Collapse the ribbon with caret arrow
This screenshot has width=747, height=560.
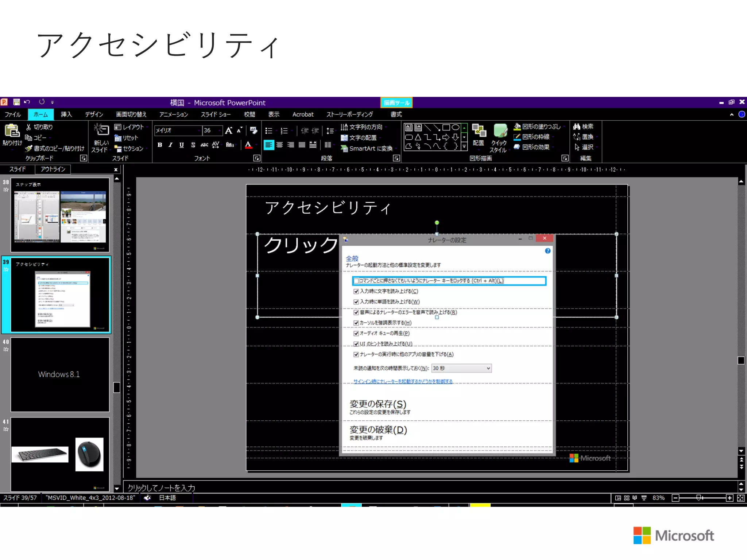click(x=732, y=114)
